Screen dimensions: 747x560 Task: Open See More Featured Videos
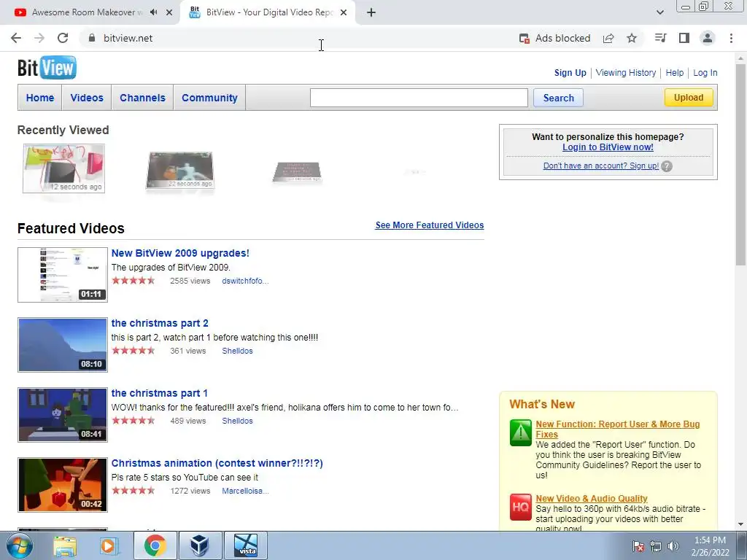[429, 225]
